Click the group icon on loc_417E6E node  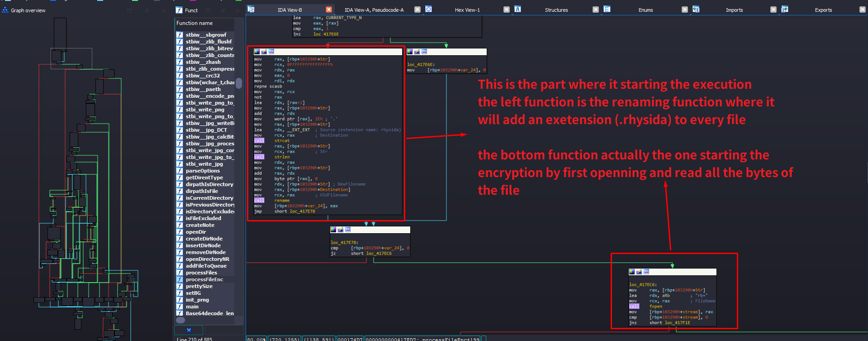(424, 52)
